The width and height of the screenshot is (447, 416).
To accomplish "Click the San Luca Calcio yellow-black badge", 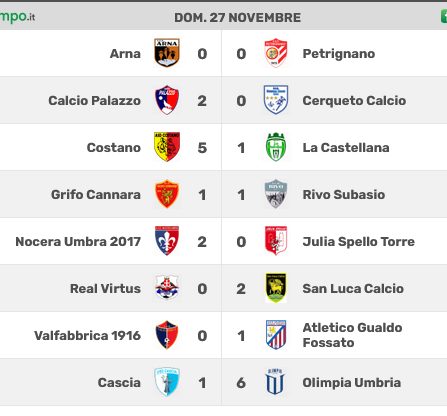I will tap(276, 288).
